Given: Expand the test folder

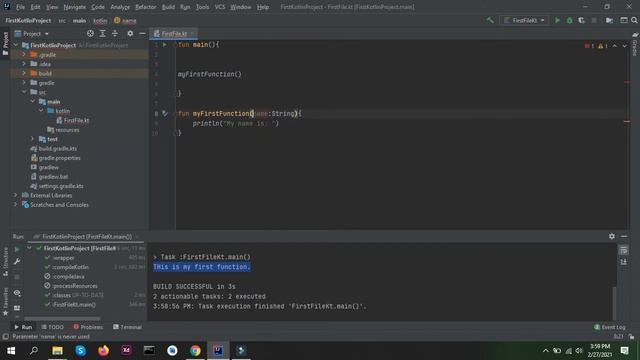Looking at the screenshot, I should coord(33,139).
